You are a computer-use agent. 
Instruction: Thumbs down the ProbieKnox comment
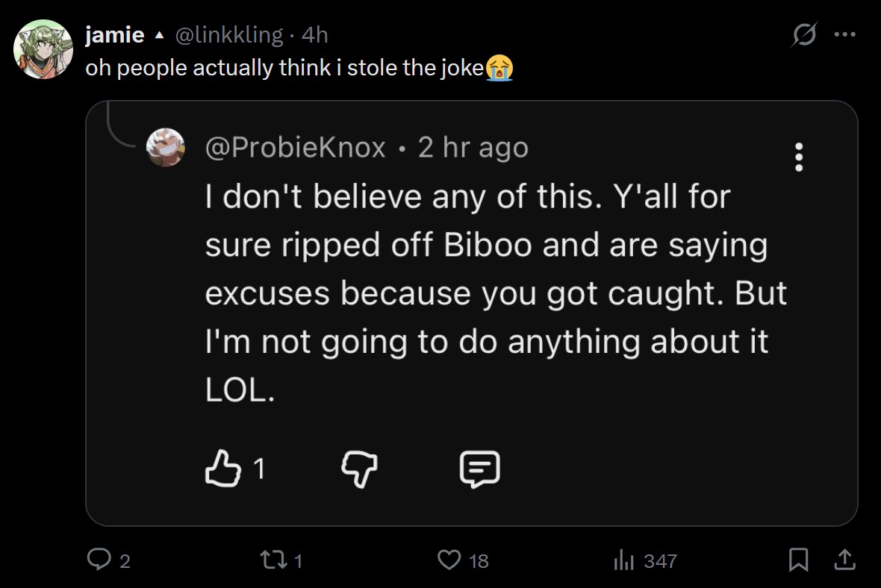359,469
